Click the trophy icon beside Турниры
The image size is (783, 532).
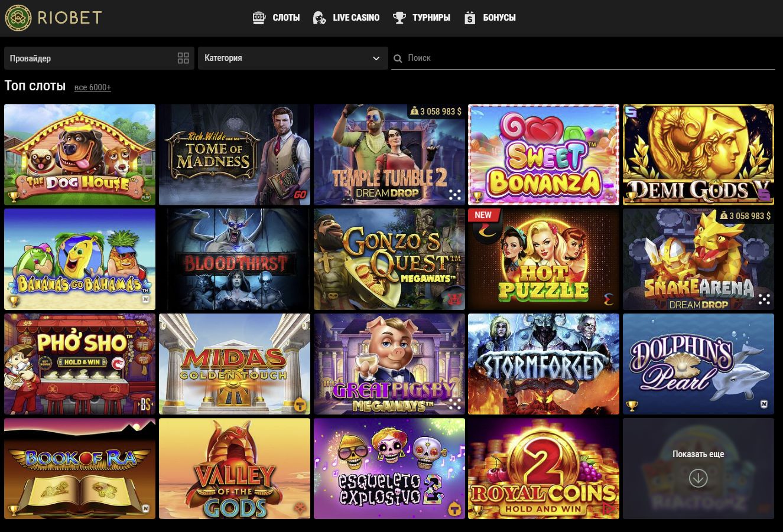click(x=399, y=18)
